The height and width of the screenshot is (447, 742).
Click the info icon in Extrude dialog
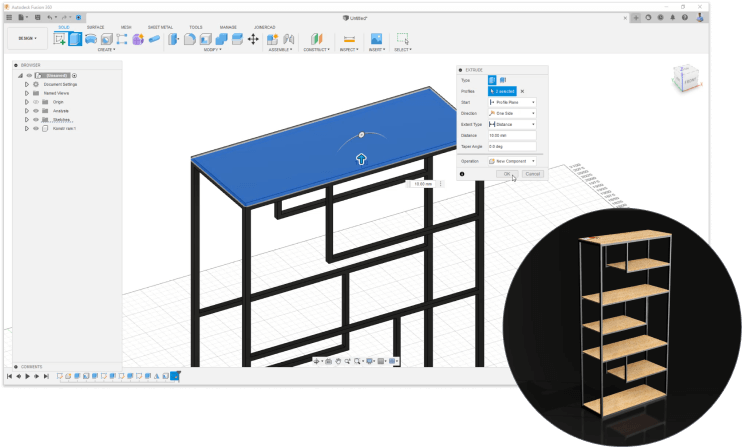(462, 174)
